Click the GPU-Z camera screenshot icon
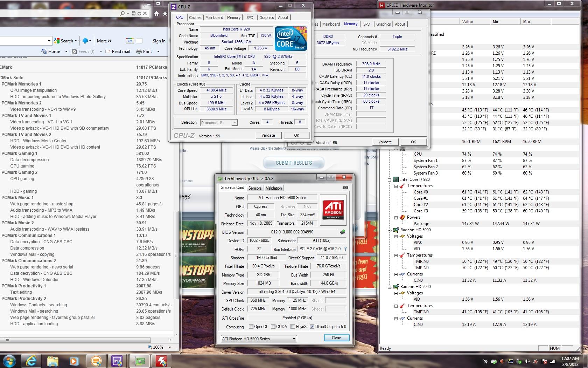The width and height of the screenshot is (588, 368). pyautogui.click(x=345, y=188)
